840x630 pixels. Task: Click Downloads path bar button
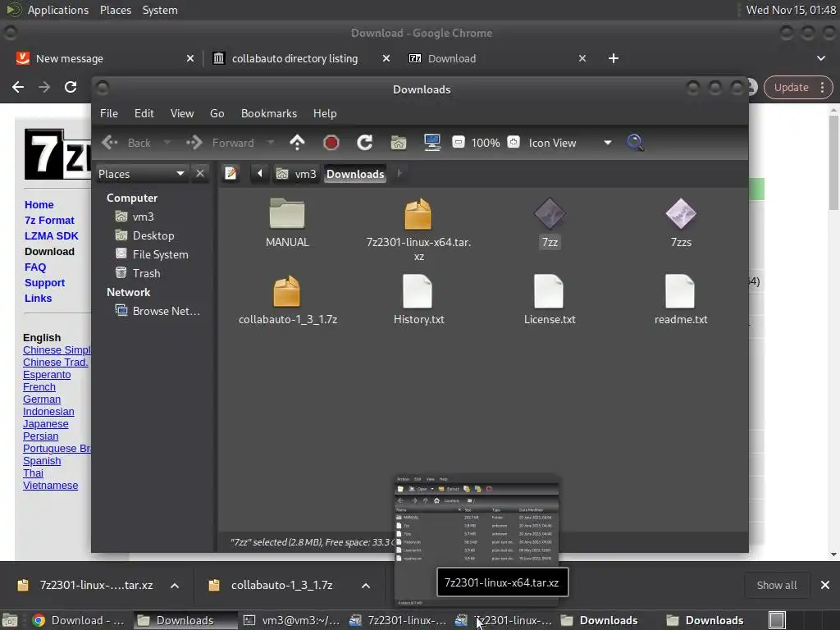pyautogui.click(x=355, y=174)
